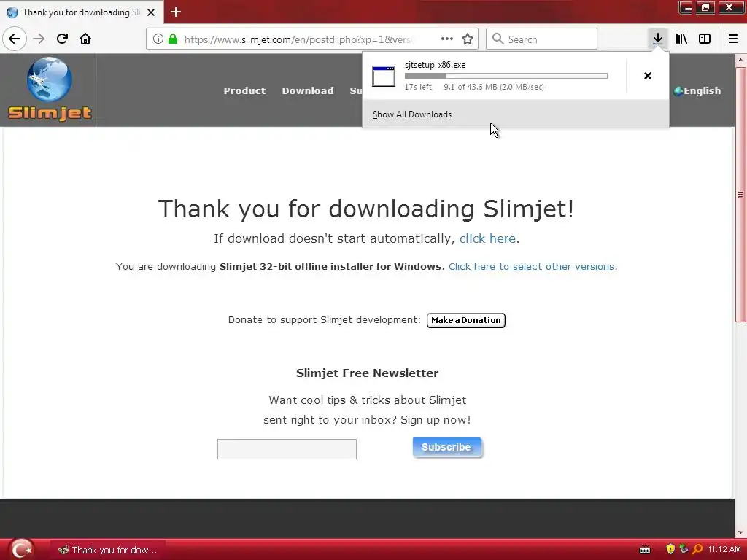Click the shield icon in system tray

[x=670, y=550]
